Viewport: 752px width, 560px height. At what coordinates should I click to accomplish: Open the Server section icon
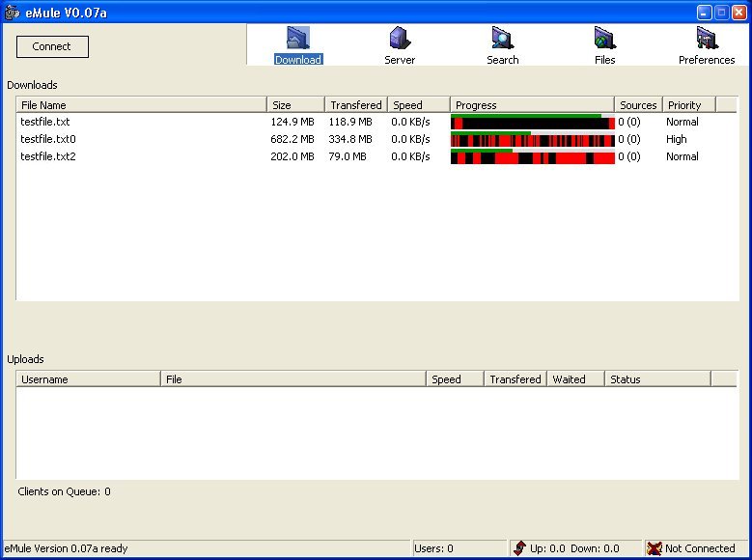pyautogui.click(x=400, y=38)
